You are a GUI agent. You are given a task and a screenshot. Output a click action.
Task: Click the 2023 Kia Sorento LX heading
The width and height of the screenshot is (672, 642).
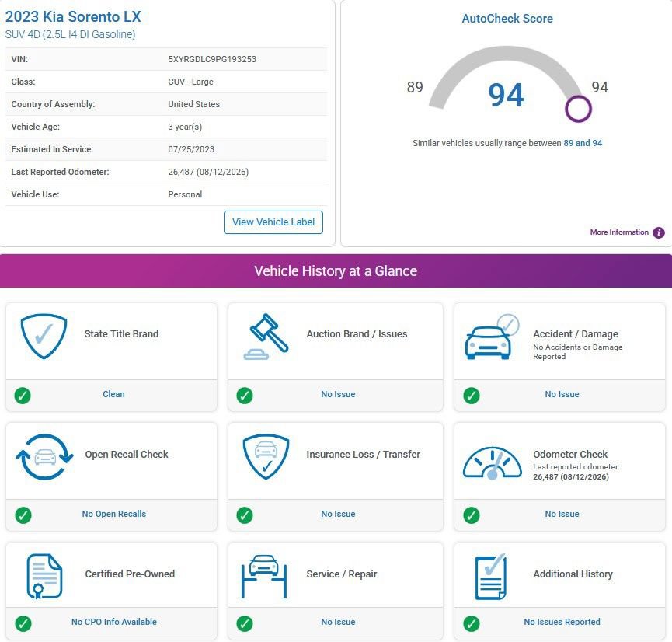pos(73,17)
